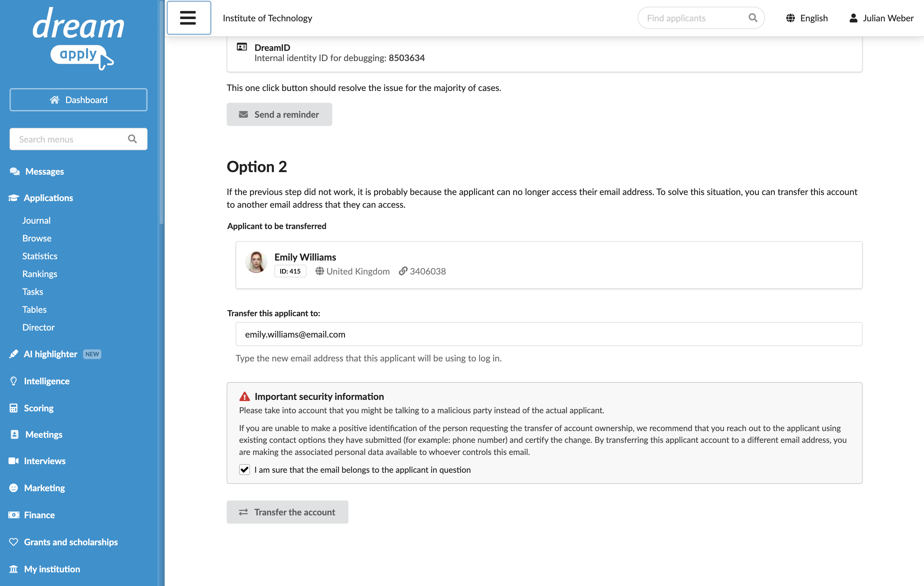
Task: Click the Institute of Technology title
Action: (267, 18)
